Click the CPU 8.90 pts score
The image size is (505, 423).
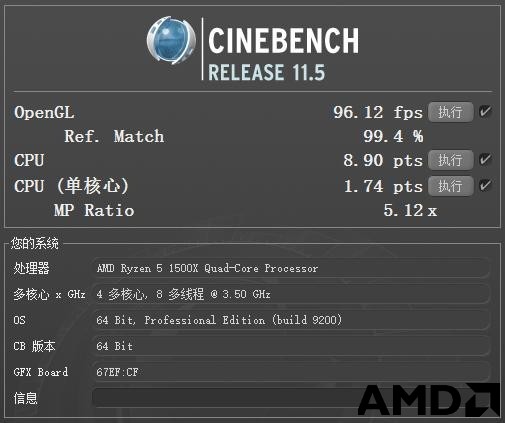(383, 160)
